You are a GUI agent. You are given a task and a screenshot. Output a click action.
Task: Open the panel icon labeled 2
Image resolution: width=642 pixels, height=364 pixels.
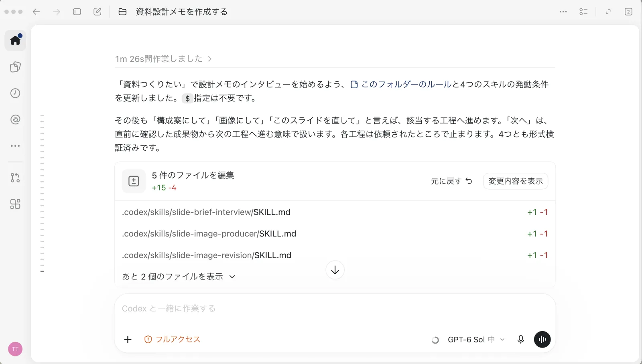pyautogui.click(x=628, y=12)
